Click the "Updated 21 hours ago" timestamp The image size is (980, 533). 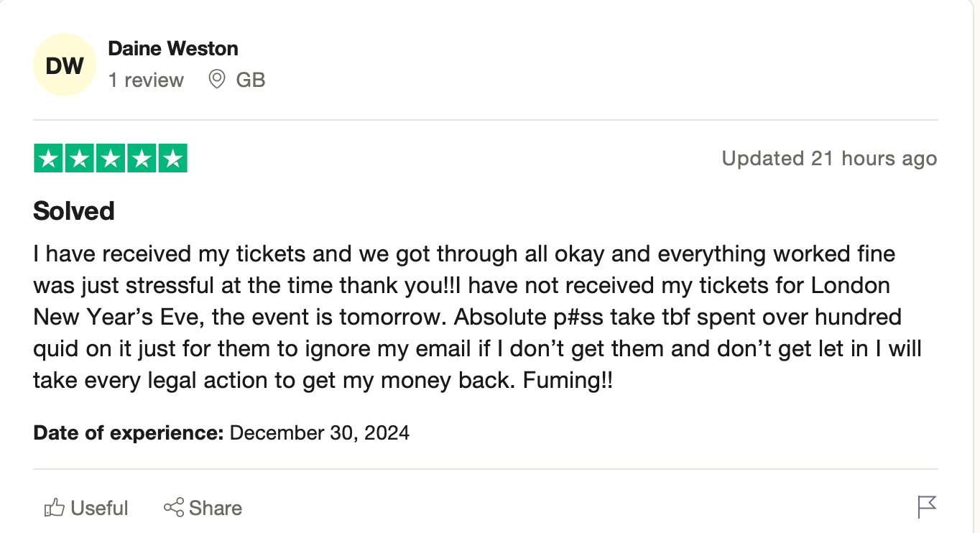tap(829, 159)
